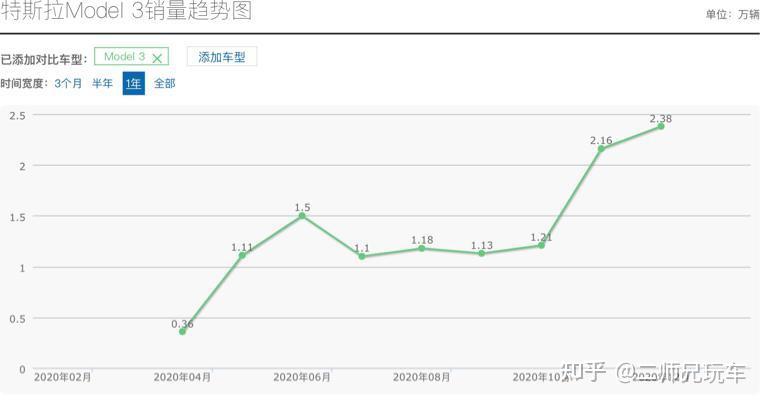Click the 1.21 data point
Image resolution: width=765 pixels, height=404 pixels.
point(542,245)
